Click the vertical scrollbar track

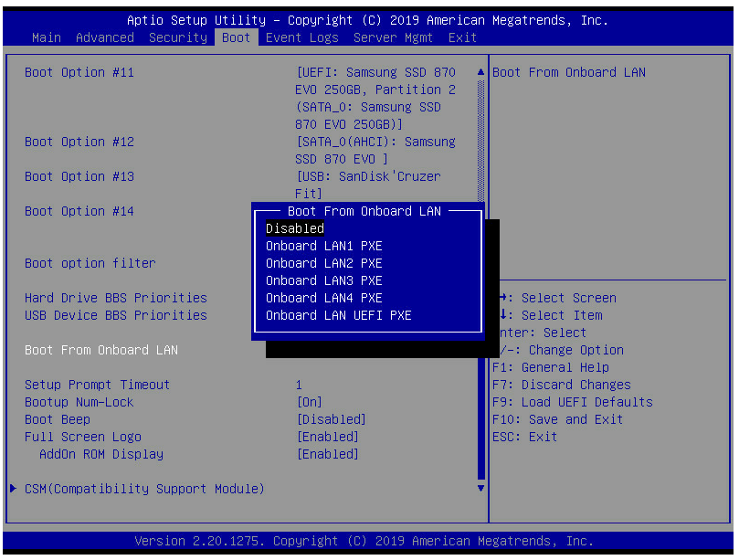click(480, 274)
